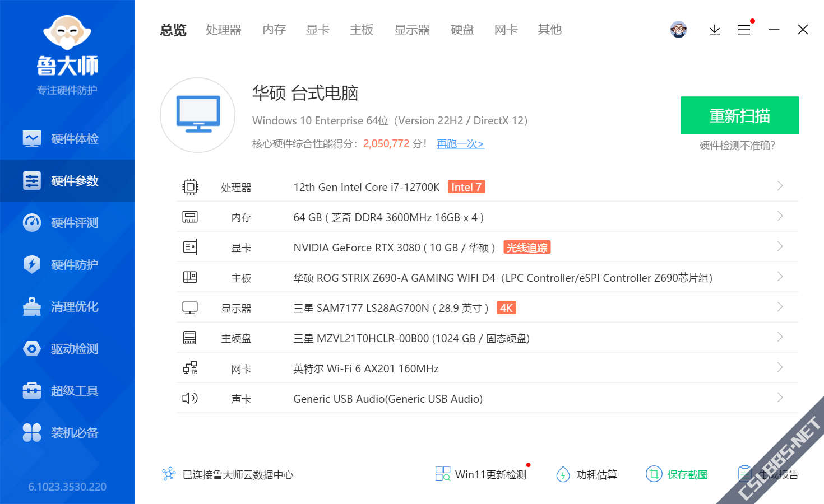Screen dimensions: 824x504
Task: Click the 4K badge
Action: (x=506, y=308)
